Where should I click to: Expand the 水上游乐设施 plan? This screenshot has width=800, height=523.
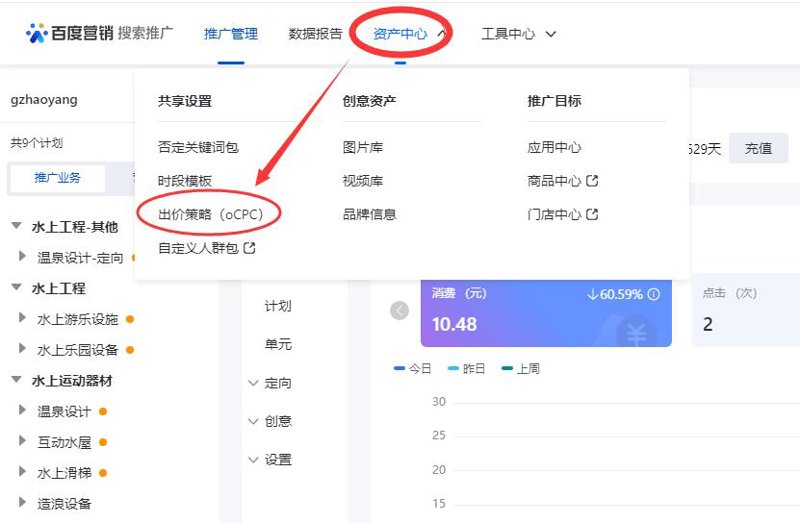(x=22, y=318)
